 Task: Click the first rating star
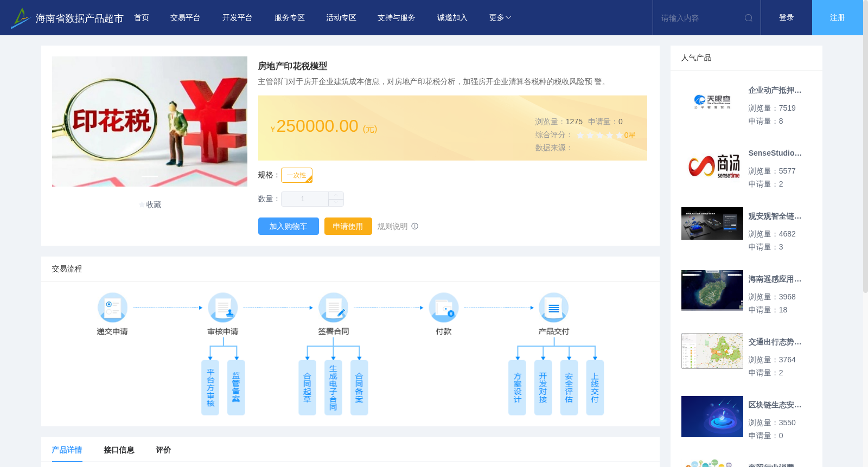coord(580,135)
